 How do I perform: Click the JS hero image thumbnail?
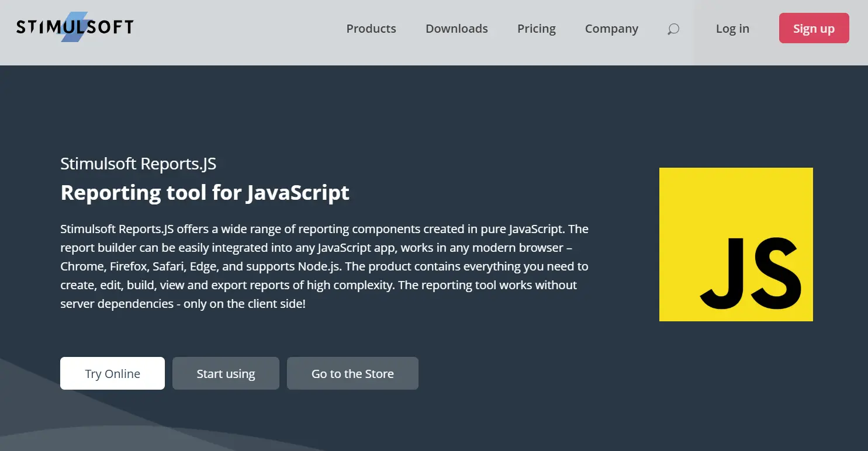point(736,244)
